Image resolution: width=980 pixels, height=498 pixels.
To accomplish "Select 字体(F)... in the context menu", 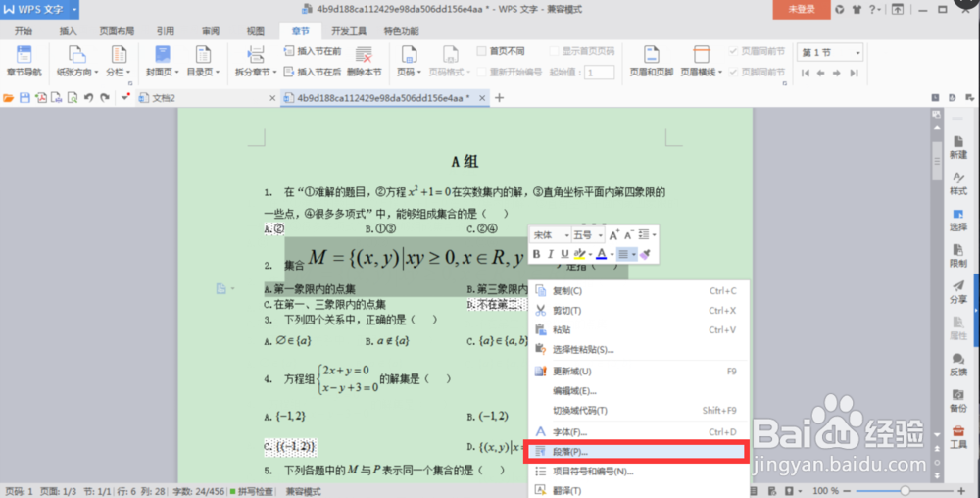I will tap(639, 431).
